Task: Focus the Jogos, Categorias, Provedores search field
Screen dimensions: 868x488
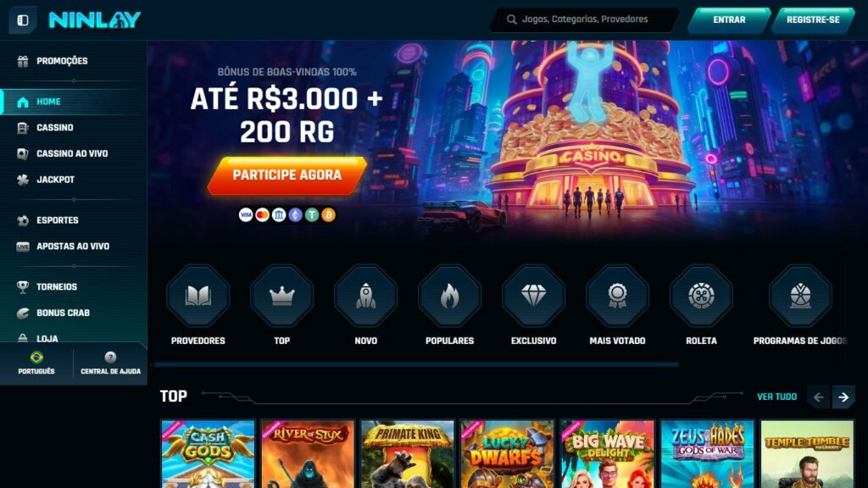Action: pos(585,19)
